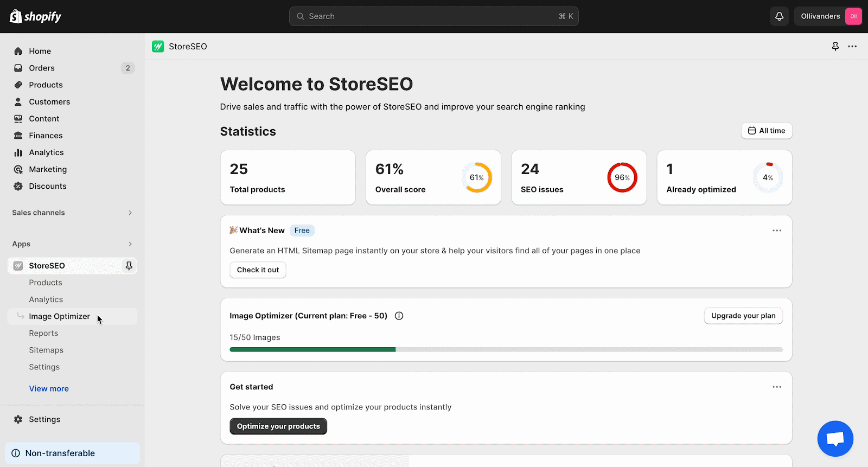Click the Customers person icon
This screenshot has height=467, width=868.
[x=18, y=101]
